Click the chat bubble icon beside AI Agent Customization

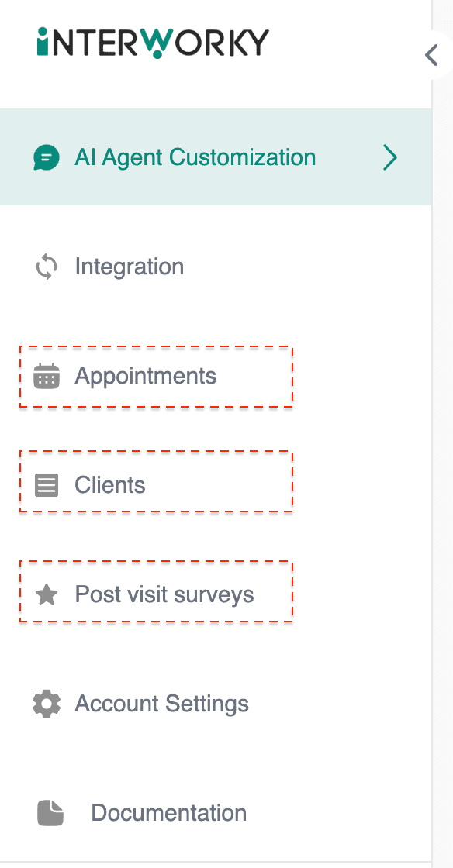46,158
